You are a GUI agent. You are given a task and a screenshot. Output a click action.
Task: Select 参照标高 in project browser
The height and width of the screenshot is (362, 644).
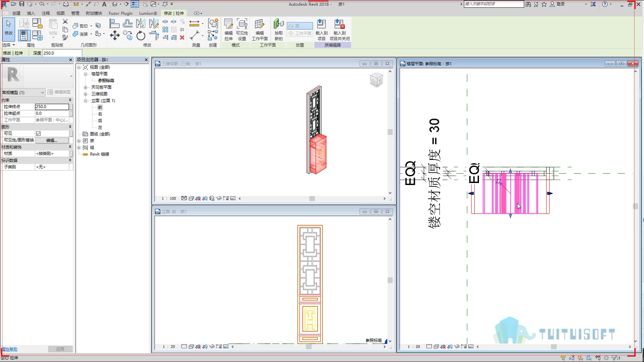click(x=106, y=81)
